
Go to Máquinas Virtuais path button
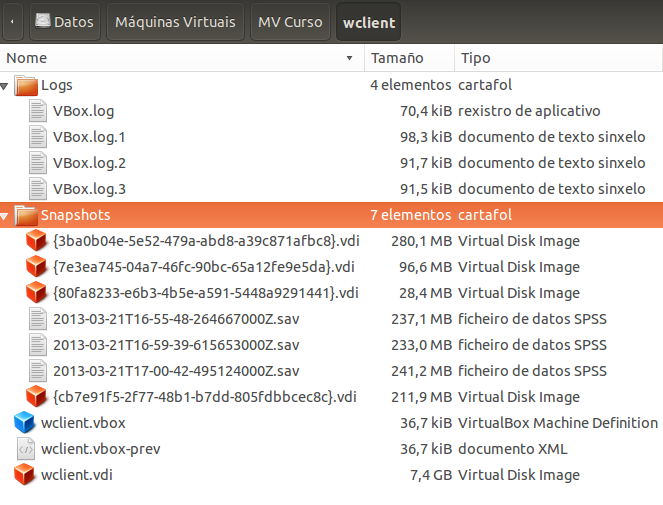click(x=175, y=22)
